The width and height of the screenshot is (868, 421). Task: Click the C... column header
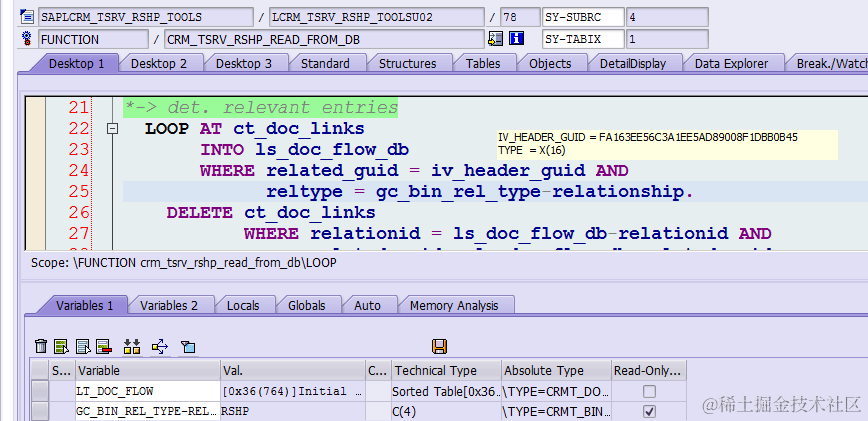pos(378,371)
